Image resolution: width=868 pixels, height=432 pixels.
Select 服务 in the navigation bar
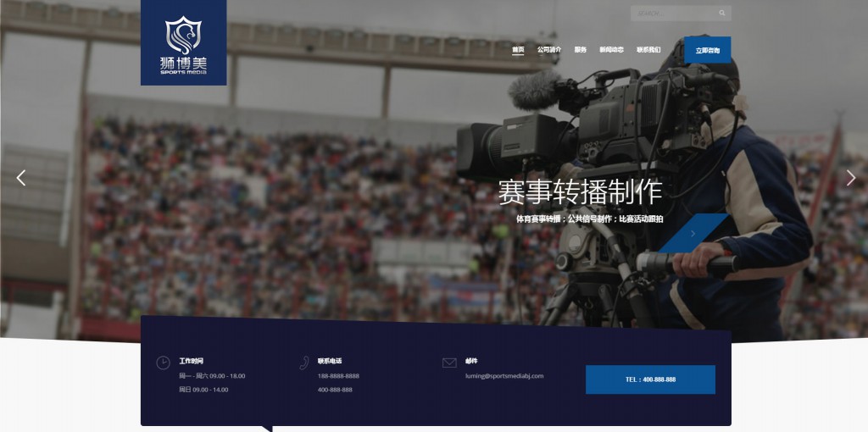click(x=580, y=50)
